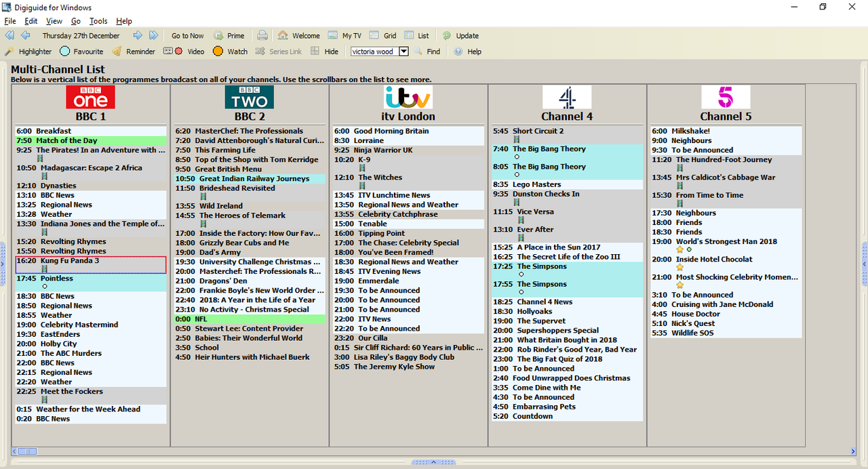The image size is (868, 469).
Task: Switch to Grid view
Action: [x=383, y=35]
